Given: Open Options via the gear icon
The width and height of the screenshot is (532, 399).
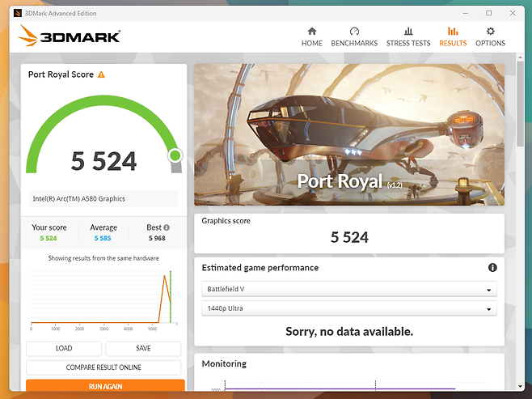Looking at the screenshot, I should pyautogui.click(x=490, y=32).
